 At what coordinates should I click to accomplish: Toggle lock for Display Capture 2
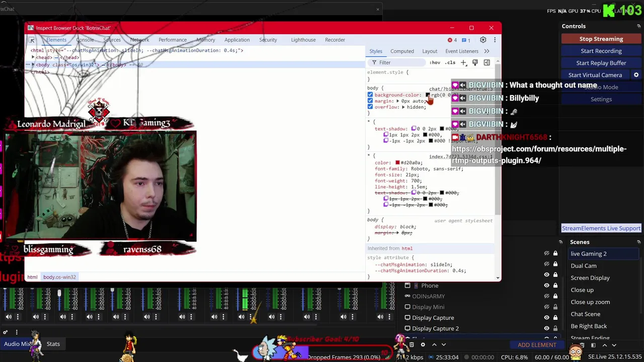(x=555, y=328)
